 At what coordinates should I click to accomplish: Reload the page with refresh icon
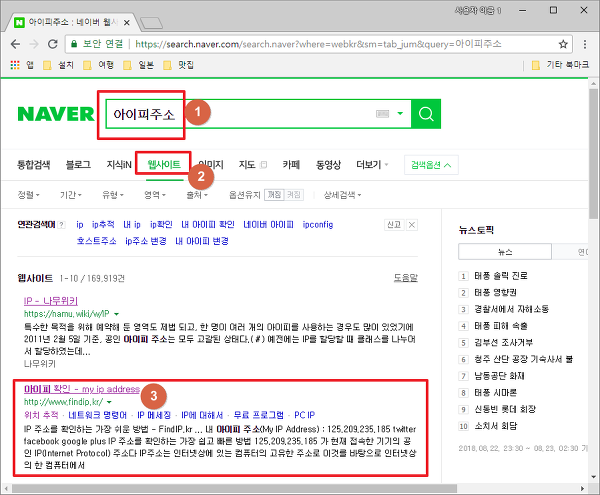[53, 44]
